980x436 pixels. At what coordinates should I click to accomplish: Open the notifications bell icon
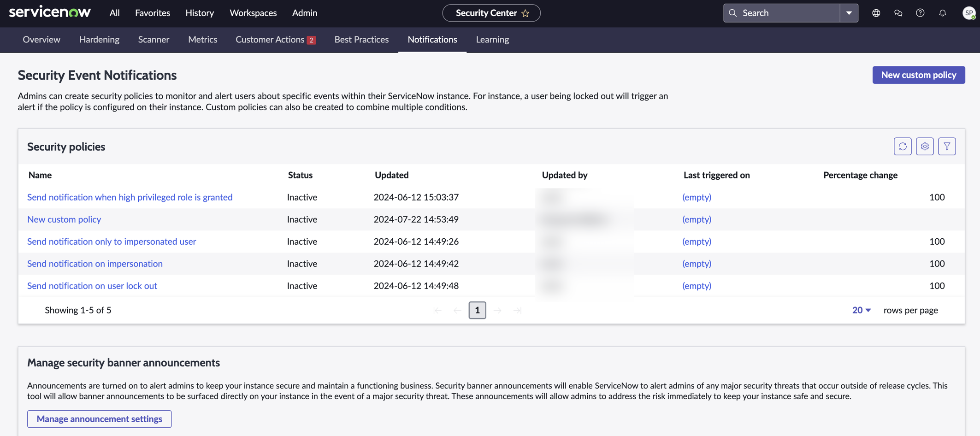943,13
